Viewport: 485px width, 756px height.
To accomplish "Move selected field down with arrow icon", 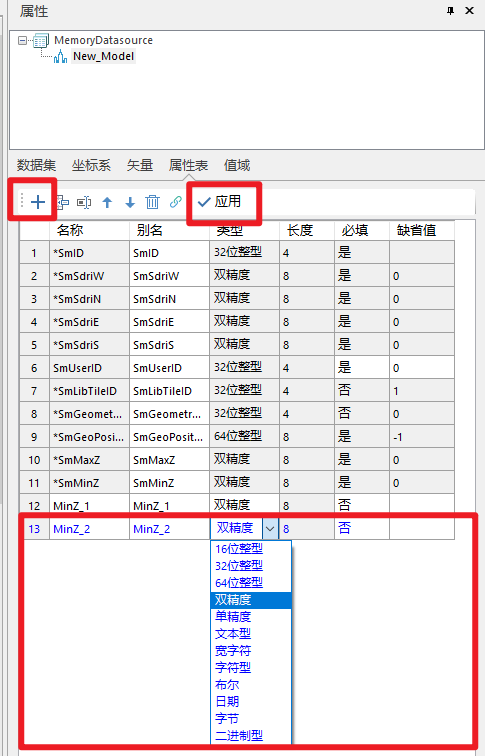I will coord(130,202).
